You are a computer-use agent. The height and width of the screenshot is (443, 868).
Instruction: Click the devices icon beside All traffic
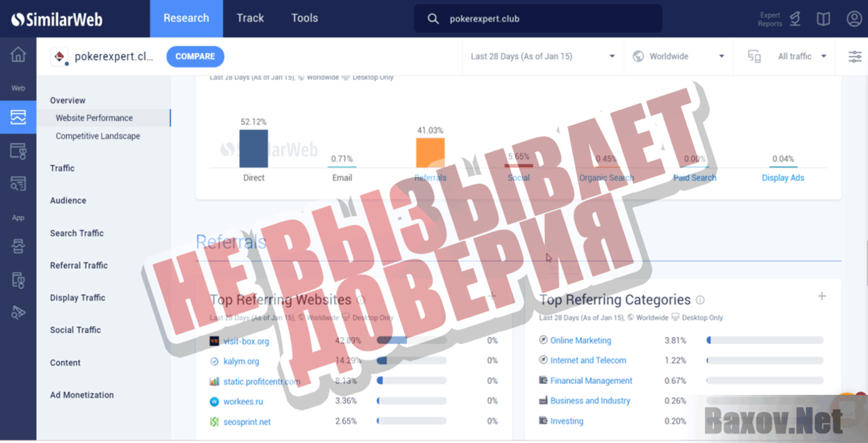point(754,56)
